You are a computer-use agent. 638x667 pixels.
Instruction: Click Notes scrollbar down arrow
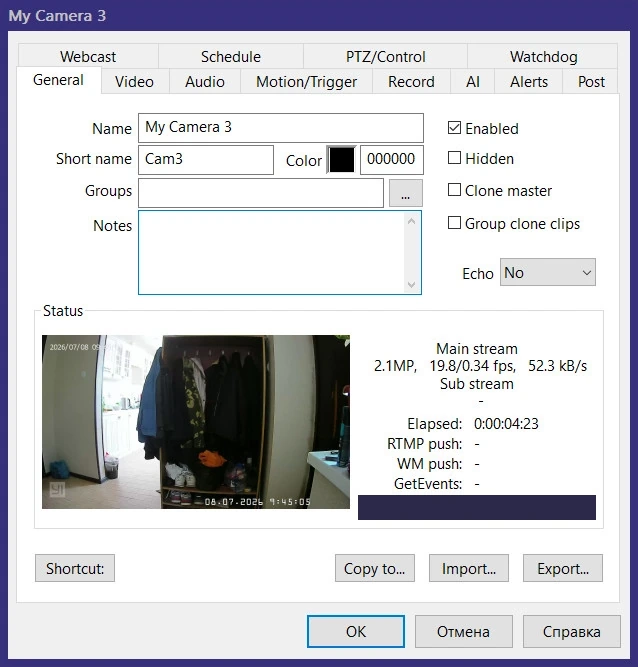tap(411, 284)
